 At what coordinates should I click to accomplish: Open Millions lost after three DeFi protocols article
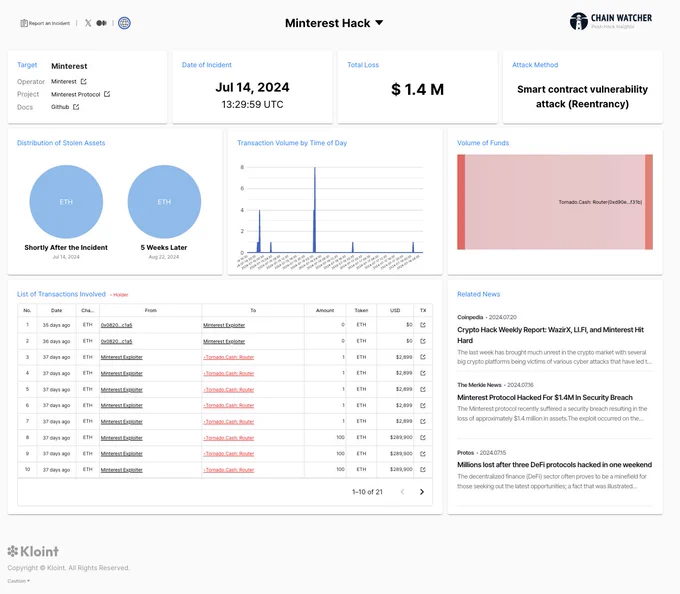pos(554,465)
